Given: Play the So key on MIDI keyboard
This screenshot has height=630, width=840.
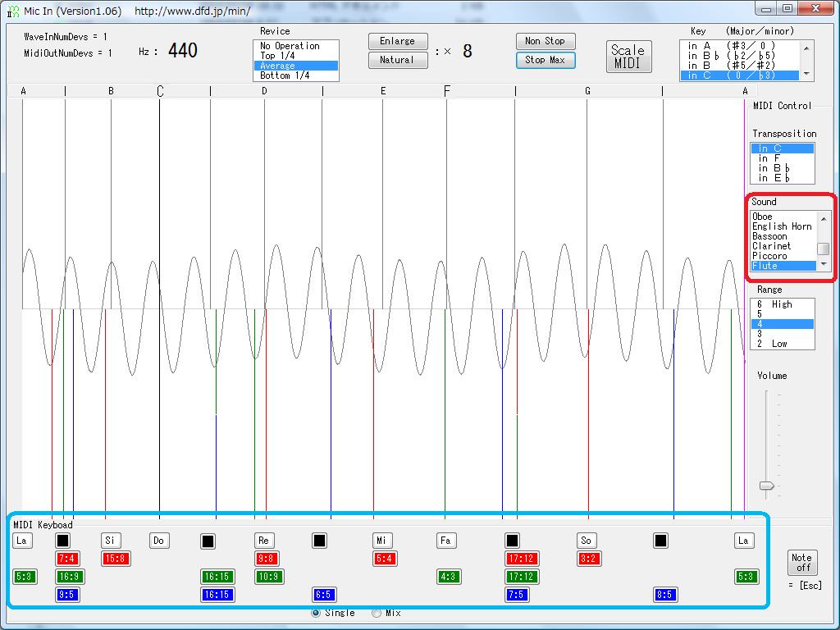Looking at the screenshot, I should pyautogui.click(x=587, y=541).
